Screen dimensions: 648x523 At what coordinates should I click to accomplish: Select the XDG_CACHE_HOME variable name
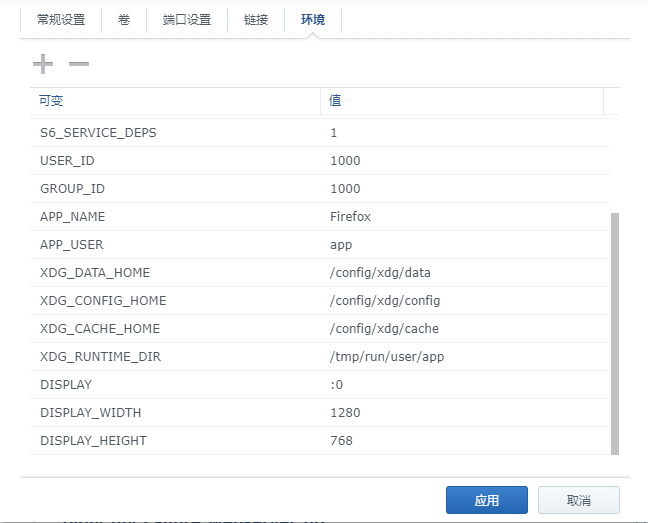pyautogui.click(x=100, y=329)
